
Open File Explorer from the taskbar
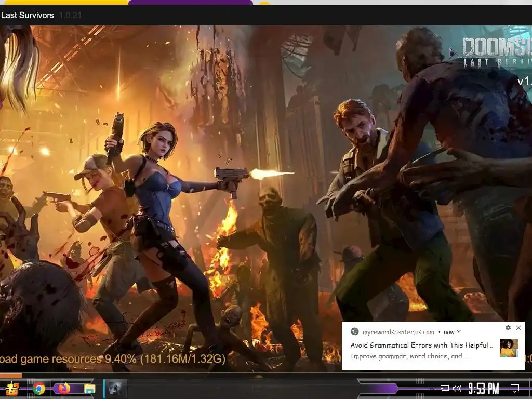[x=90, y=389]
